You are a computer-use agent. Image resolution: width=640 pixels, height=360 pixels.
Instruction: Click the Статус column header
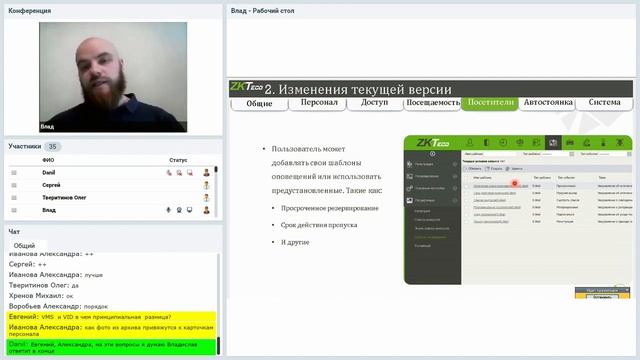(178, 160)
